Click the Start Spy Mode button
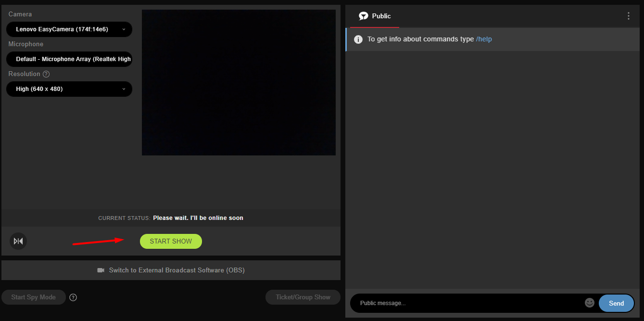 coord(33,297)
